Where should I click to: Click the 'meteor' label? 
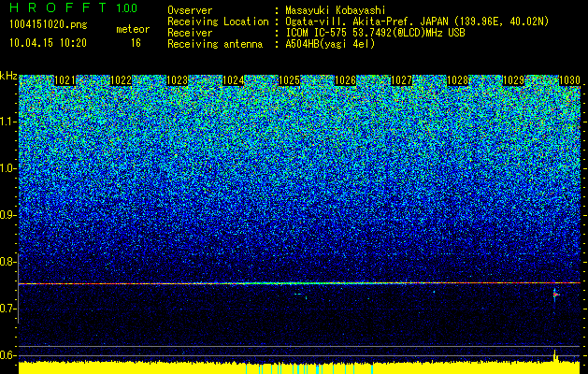tap(133, 29)
